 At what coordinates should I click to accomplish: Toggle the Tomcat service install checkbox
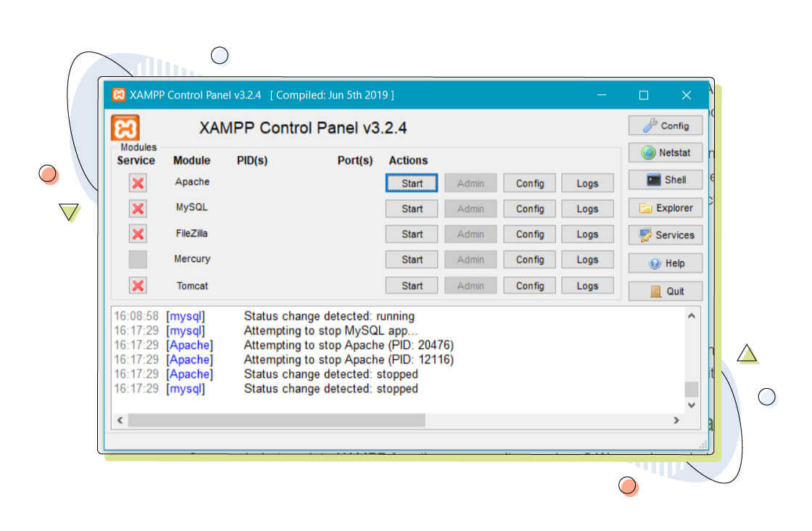138,285
